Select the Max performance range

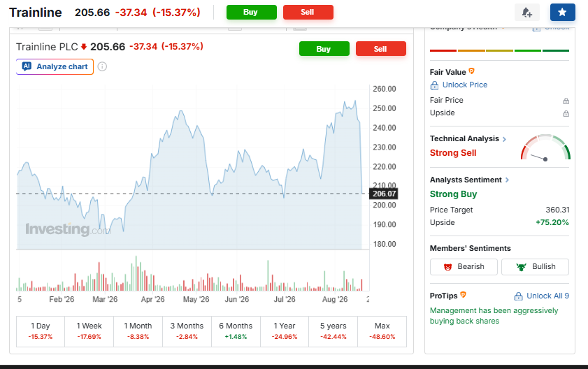tap(382, 331)
